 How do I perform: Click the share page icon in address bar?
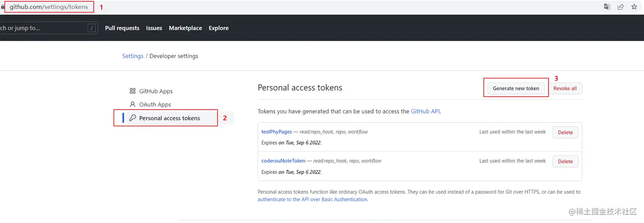(621, 6)
